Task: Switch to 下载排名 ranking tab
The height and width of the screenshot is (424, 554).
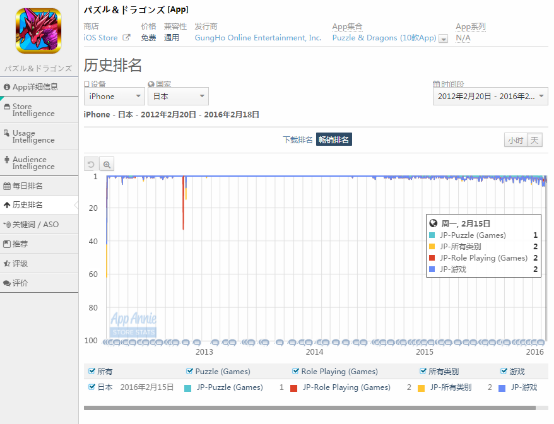Action: [x=297, y=140]
